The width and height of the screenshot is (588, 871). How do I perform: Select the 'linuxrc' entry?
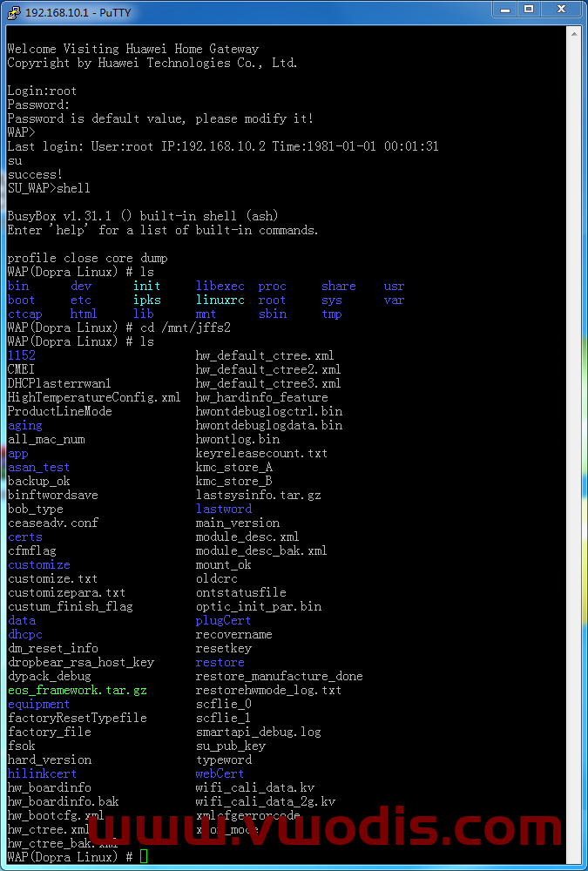[220, 300]
